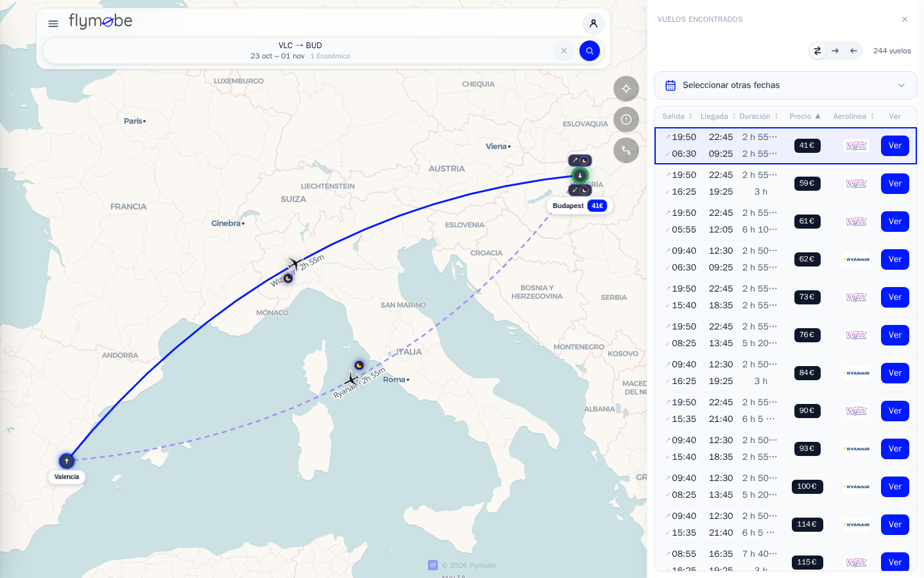Select return-only left arrow filter
The image size is (924, 578).
coord(853,51)
